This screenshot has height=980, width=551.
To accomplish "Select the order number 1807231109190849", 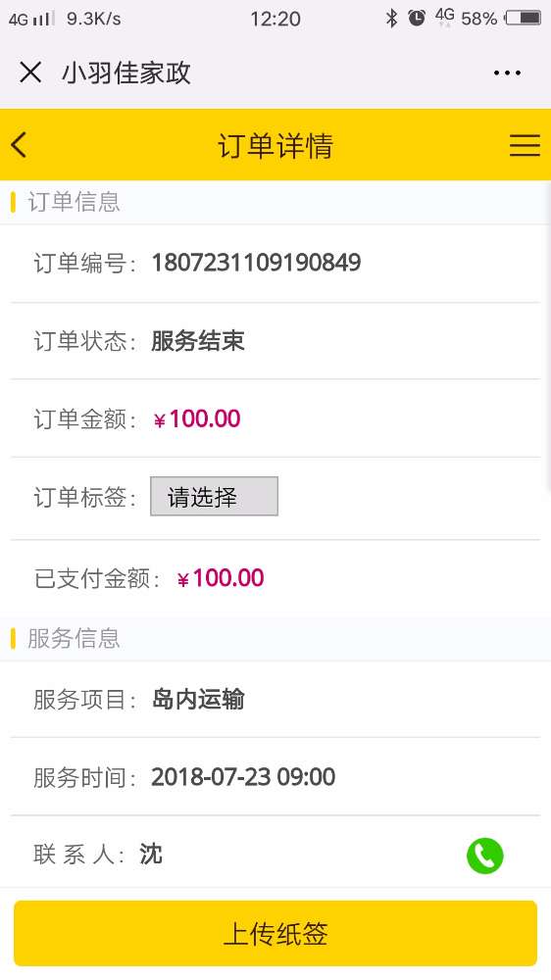I will [257, 263].
